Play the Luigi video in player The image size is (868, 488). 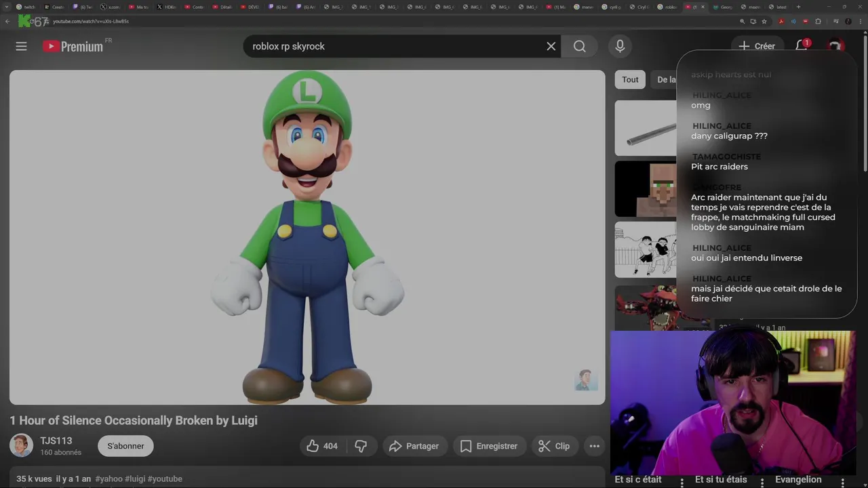tap(307, 237)
